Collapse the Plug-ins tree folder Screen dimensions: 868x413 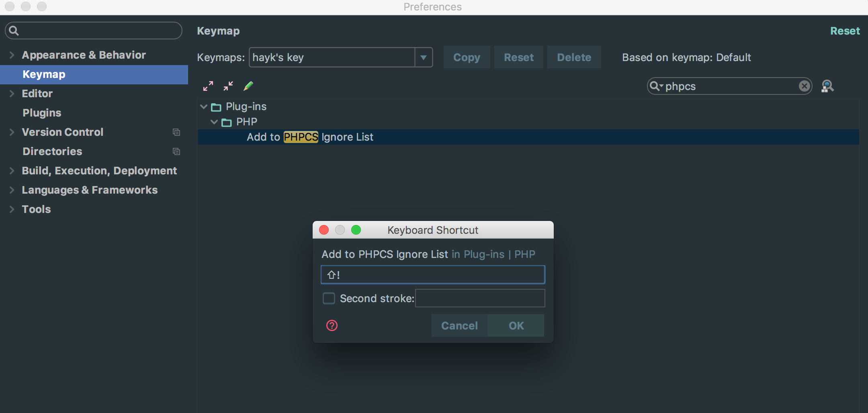[204, 107]
